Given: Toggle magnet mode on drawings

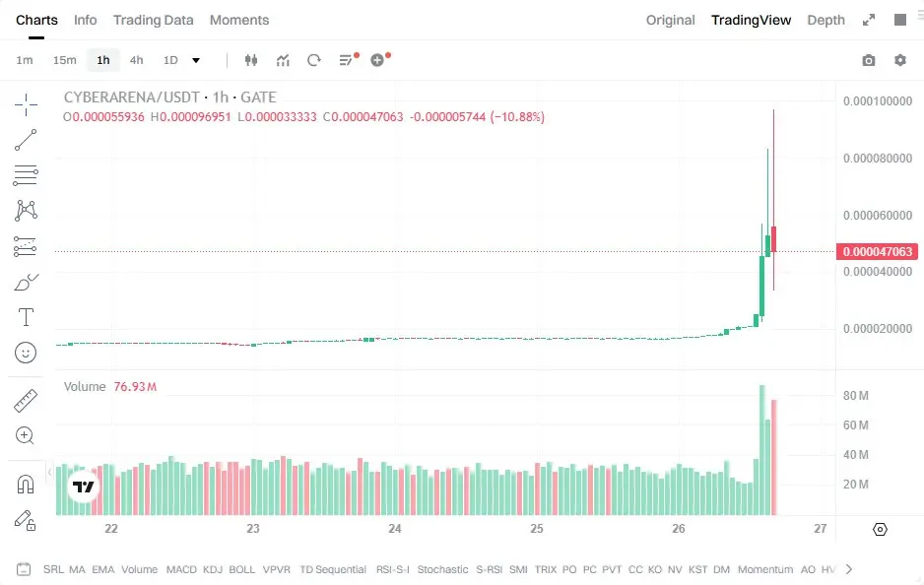Looking at the screenshot, I should coord(26,485).
